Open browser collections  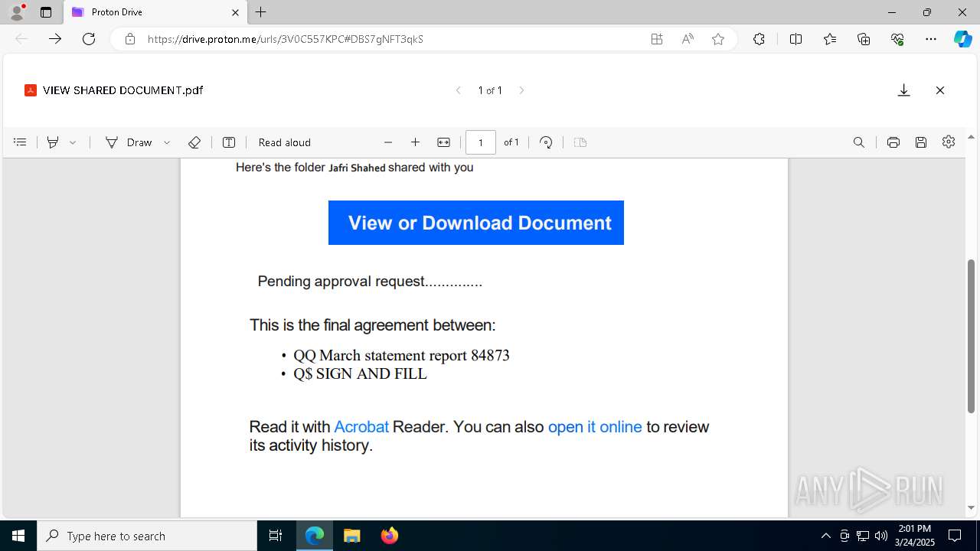click(x=864, y=39)
